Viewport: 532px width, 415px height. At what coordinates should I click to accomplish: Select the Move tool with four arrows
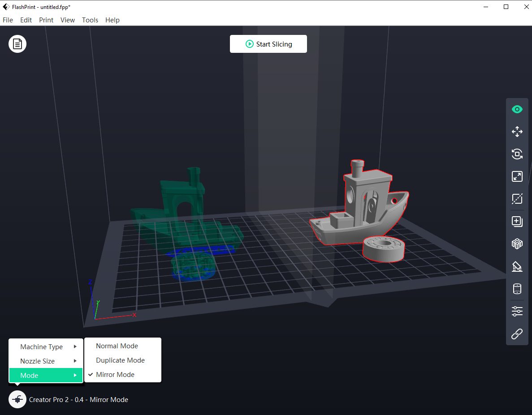(517, 132)
